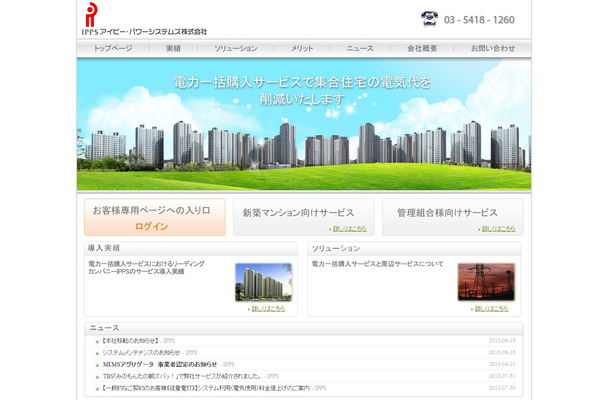Open the システムメンテナンスのお知らせ news item
Screen dimensions: 610x400
click(x=141, y=353)
